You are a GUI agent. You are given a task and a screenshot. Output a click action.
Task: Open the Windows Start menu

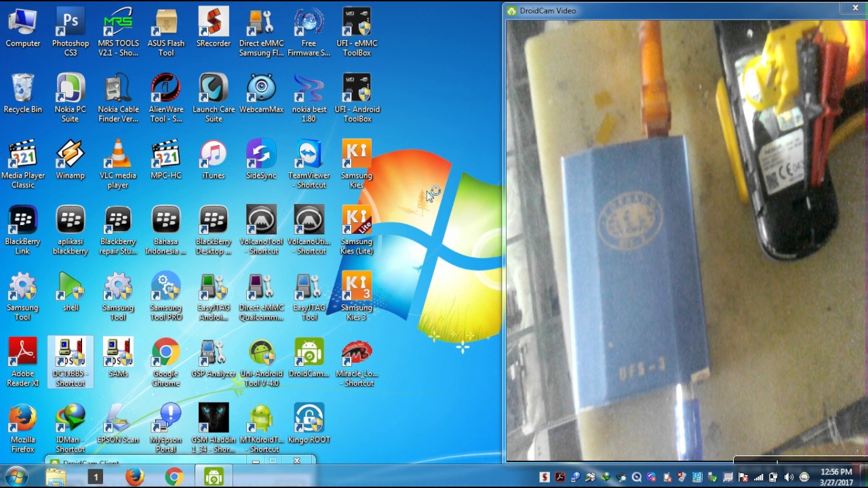pyautogui.click(x=15, y=477)
